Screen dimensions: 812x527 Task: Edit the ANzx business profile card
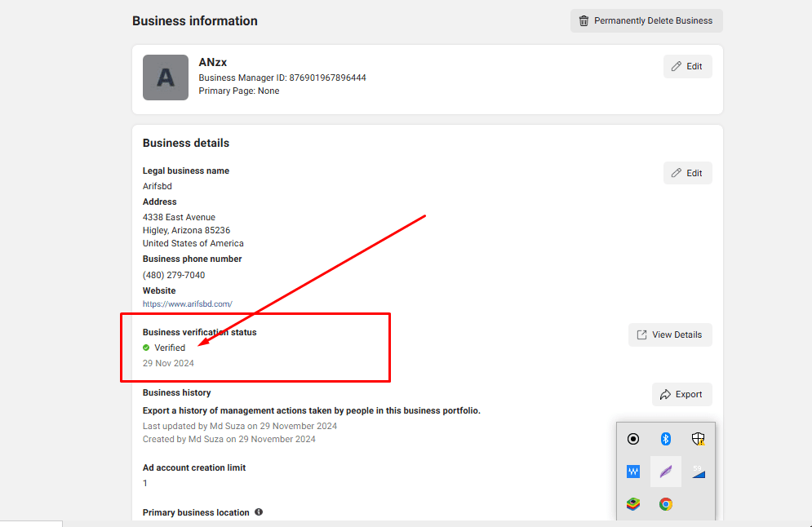(x=687, y=66)
